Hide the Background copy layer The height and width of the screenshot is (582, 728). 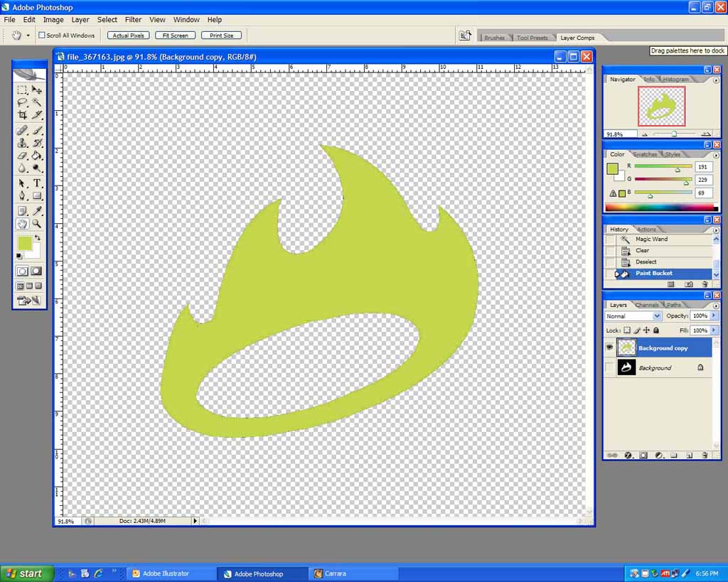[609, 347]
